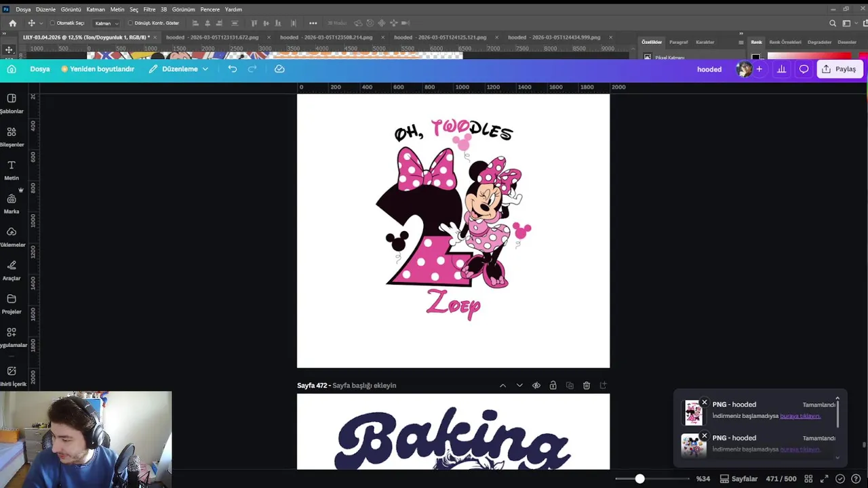Switch to the Karakter panel tab

point(705,42)
